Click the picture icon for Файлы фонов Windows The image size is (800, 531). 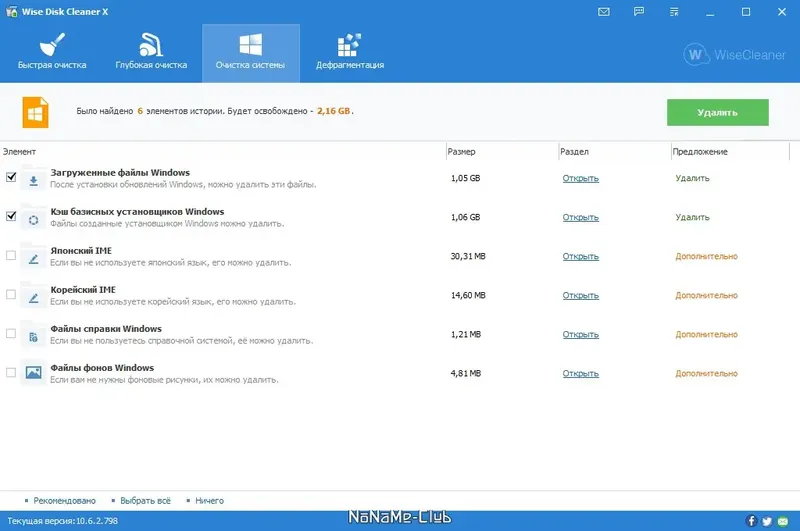coord(33,373)
